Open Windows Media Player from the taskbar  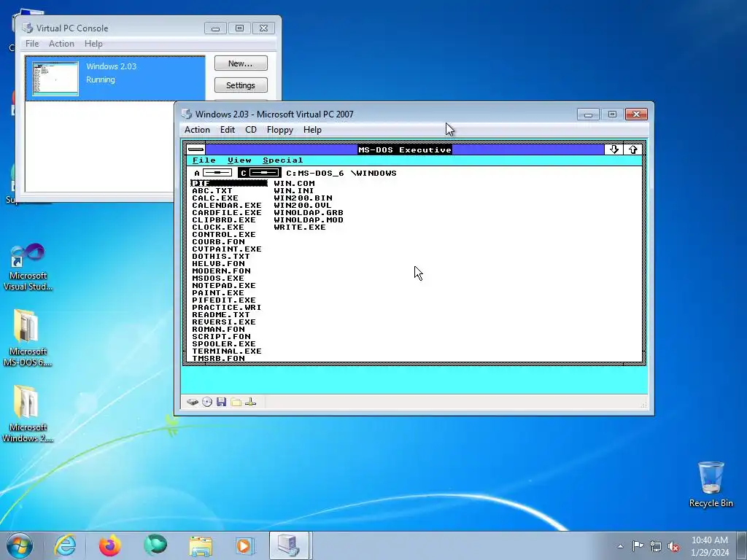click(244, 545)
